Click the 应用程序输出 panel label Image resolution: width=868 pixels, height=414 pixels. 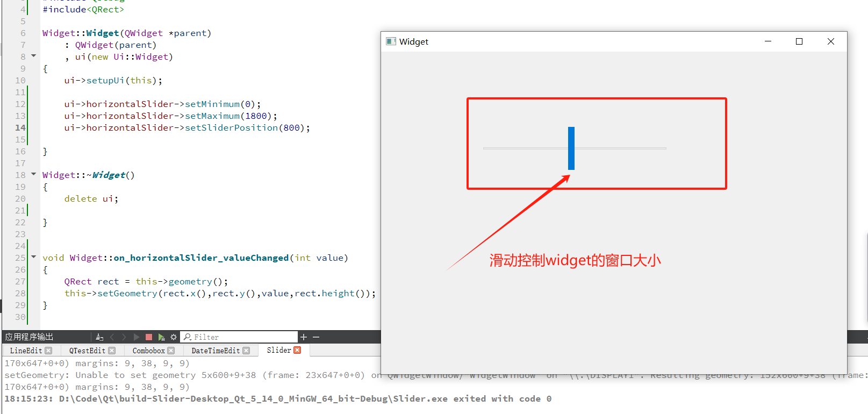(x=30, y=337)
